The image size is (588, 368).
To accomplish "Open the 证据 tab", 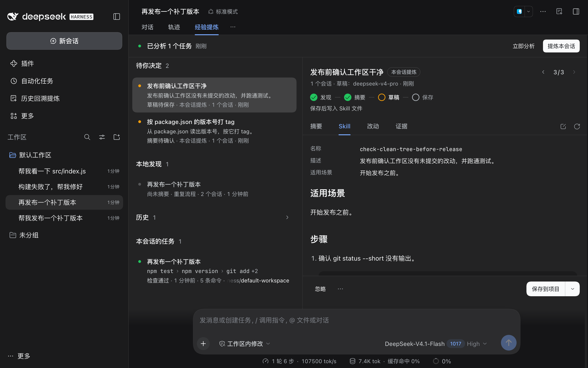I will 401,126.
